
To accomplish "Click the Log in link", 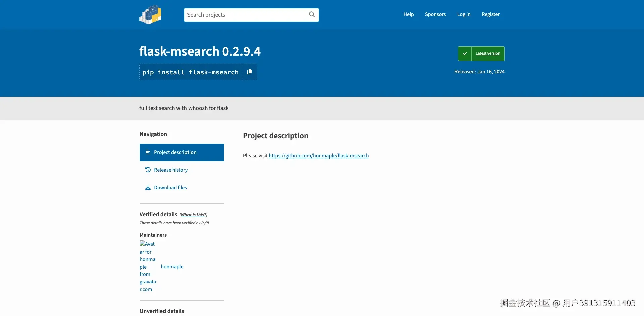I will (x=464, y=14).
